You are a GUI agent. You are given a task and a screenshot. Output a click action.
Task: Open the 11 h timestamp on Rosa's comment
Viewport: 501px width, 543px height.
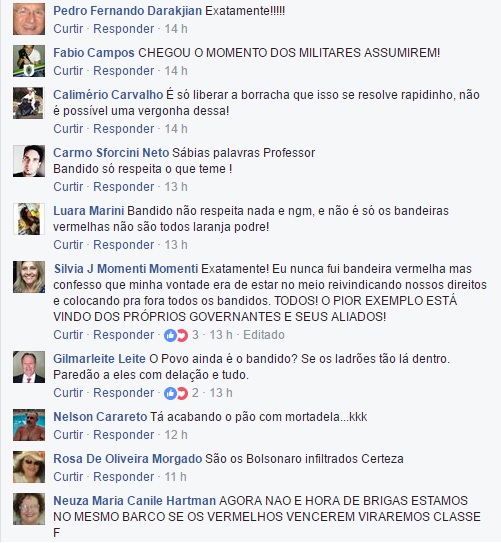(x=175, y=477)
